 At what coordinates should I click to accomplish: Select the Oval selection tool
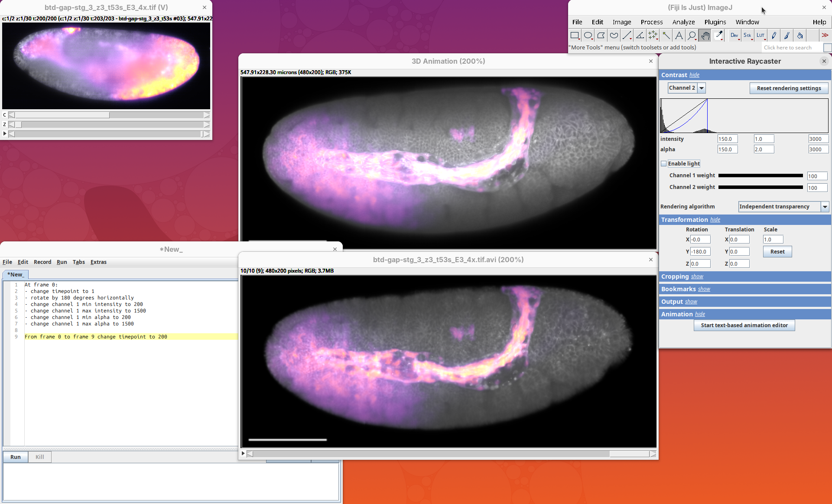(588, 36)
